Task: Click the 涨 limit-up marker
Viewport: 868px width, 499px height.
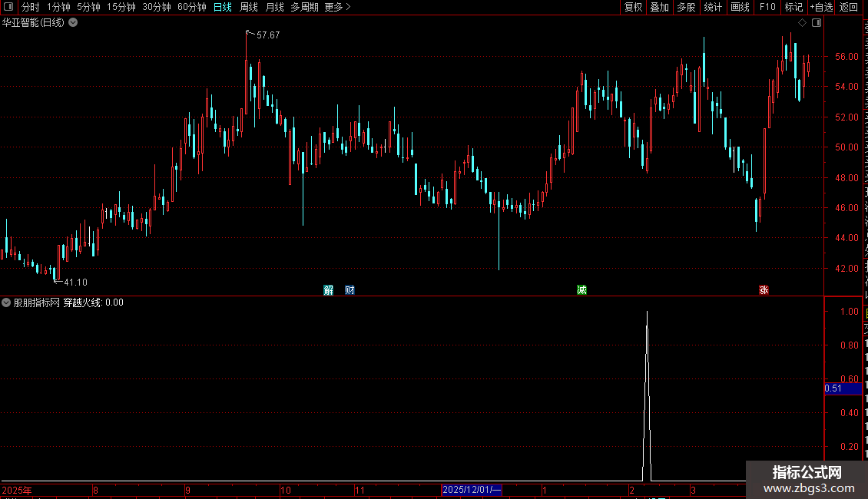Action: click(764, 290)
